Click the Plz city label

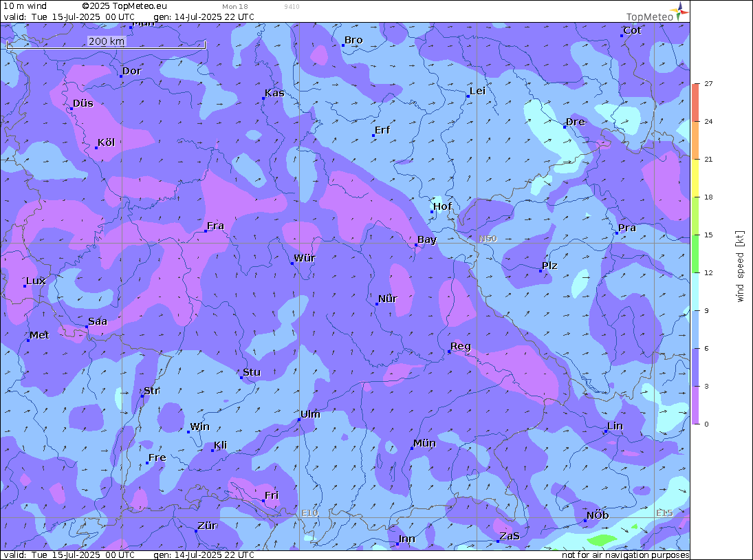click(549, 266)
